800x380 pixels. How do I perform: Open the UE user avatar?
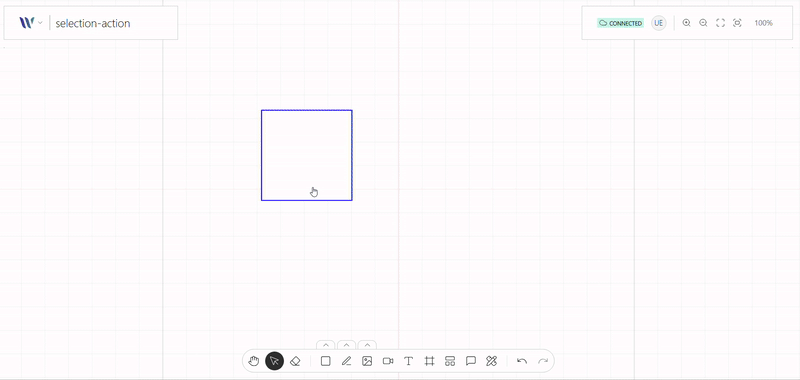(x=659, y=23)
